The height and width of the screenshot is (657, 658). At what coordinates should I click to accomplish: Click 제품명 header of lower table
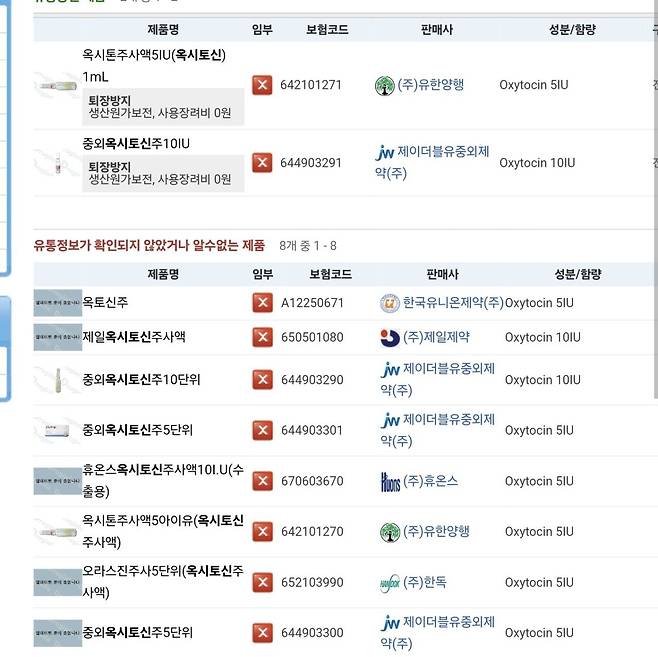click(163, 274)
